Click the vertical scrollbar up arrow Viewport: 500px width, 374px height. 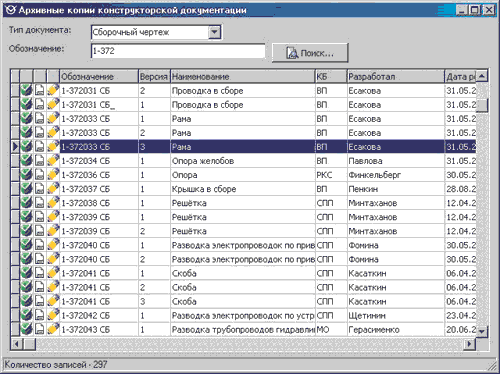pyautogui.click(x=482, y=76)
